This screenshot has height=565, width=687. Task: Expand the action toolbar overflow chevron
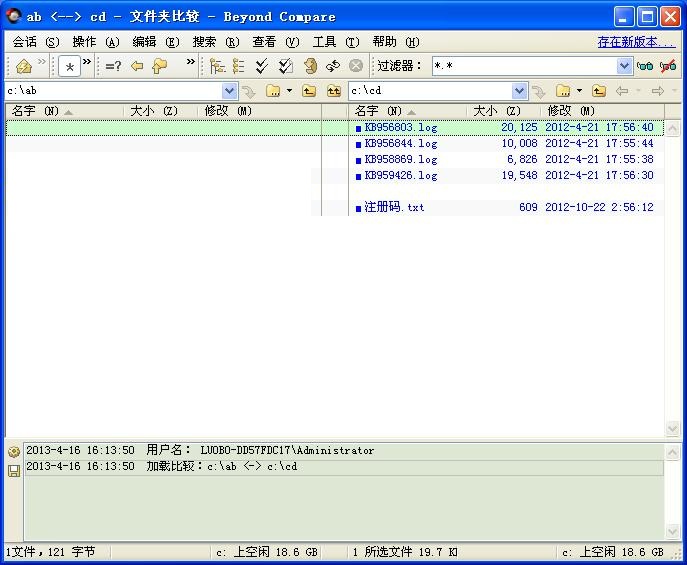point(191,61)
